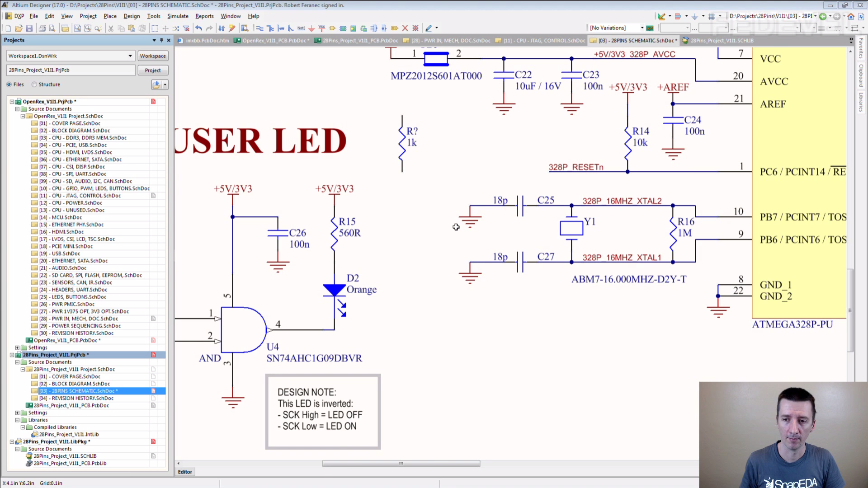Switch to 28Pins_Project_V1I1.SCHLIB tab
The image size is (868, 488).
(722, 41)
